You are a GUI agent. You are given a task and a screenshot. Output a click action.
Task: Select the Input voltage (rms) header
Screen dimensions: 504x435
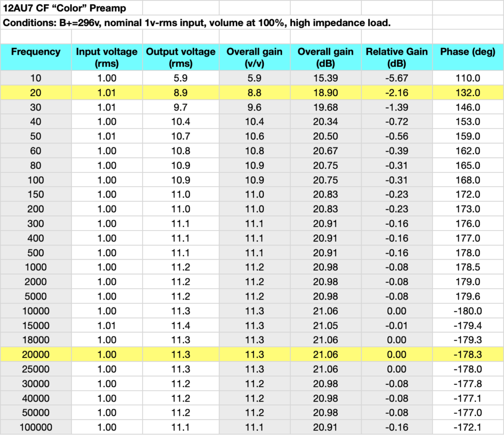107,57
